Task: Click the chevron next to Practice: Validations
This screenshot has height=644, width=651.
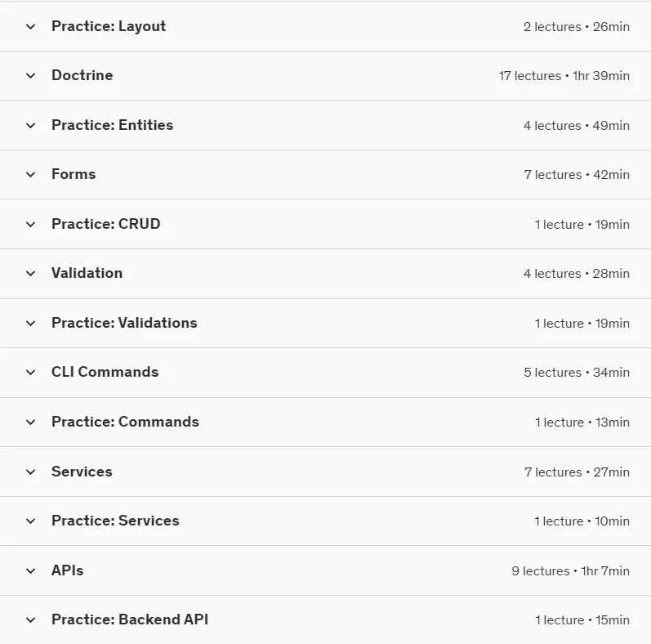Action: click(x=30, y=324)
